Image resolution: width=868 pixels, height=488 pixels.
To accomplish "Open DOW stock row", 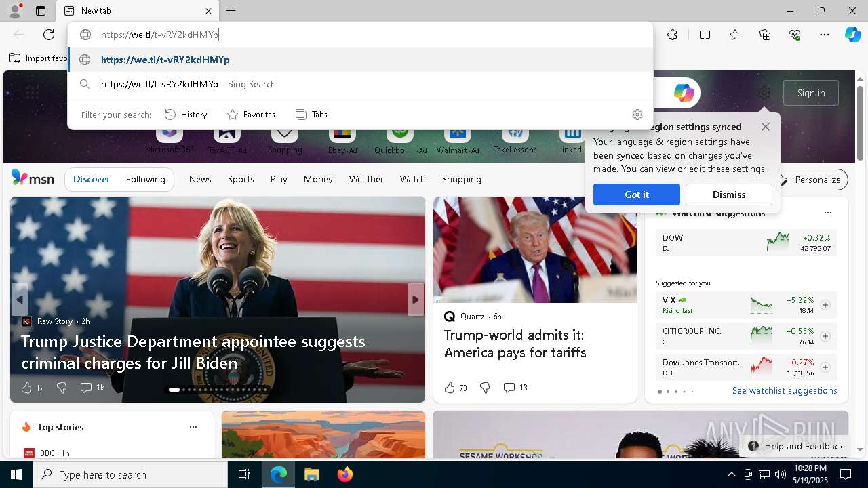I will tap(747, 242).
